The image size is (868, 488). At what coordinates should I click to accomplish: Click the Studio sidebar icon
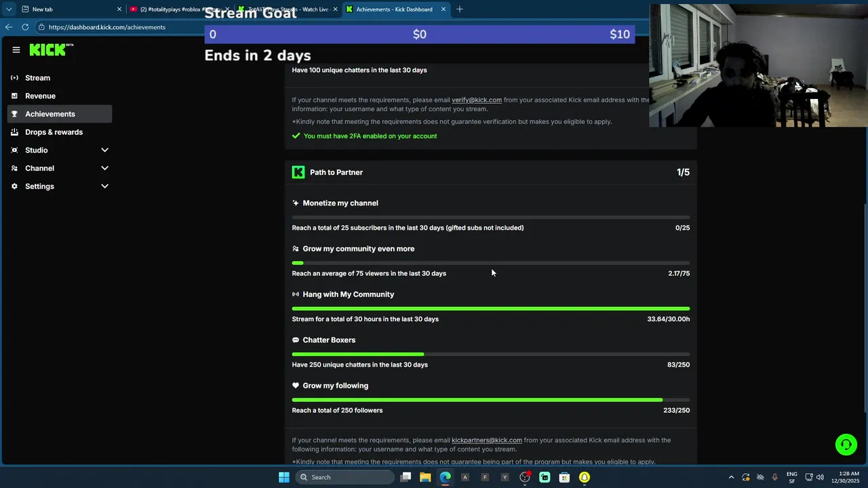[14, 150]
